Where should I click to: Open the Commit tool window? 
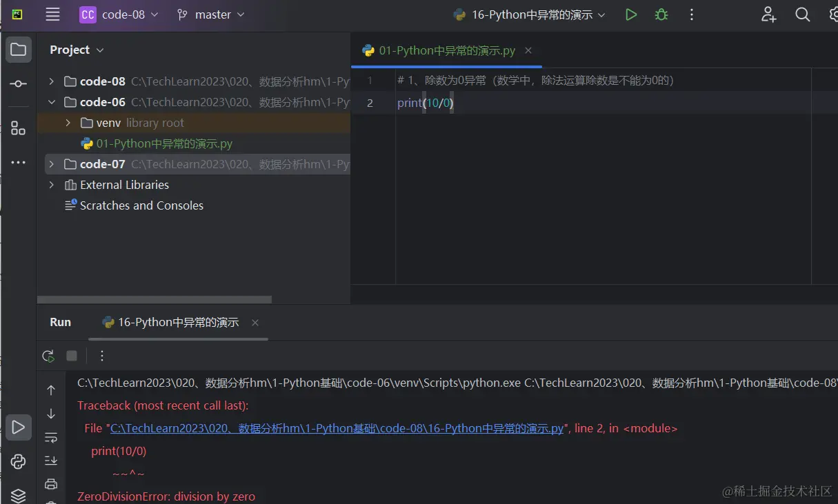pos(18,83)
